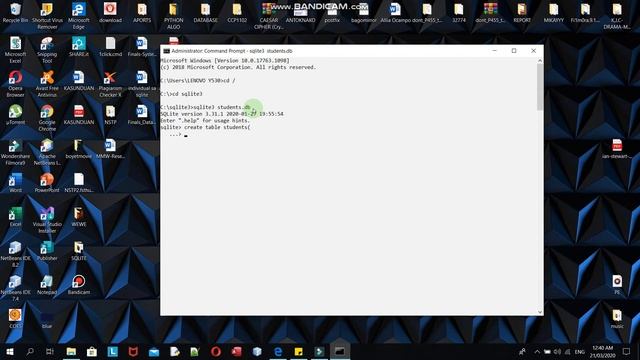The height and width of the screenshot is (360, 640).
Task: Launch PowerPoint from desktop shortcut
Action: point(47,183)
